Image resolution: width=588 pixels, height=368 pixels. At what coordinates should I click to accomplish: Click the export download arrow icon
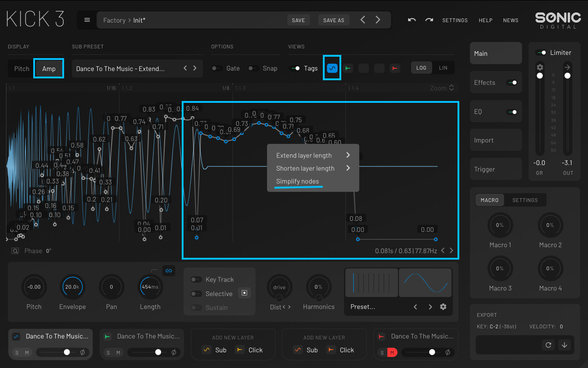click(564, 345)
